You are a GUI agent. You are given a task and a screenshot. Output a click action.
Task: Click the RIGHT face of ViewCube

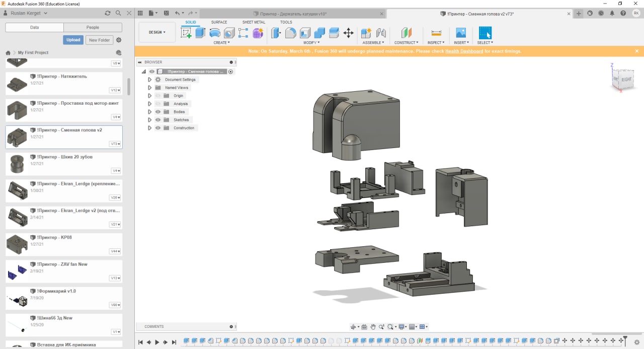pyautogui.click(x=626, y=80)
